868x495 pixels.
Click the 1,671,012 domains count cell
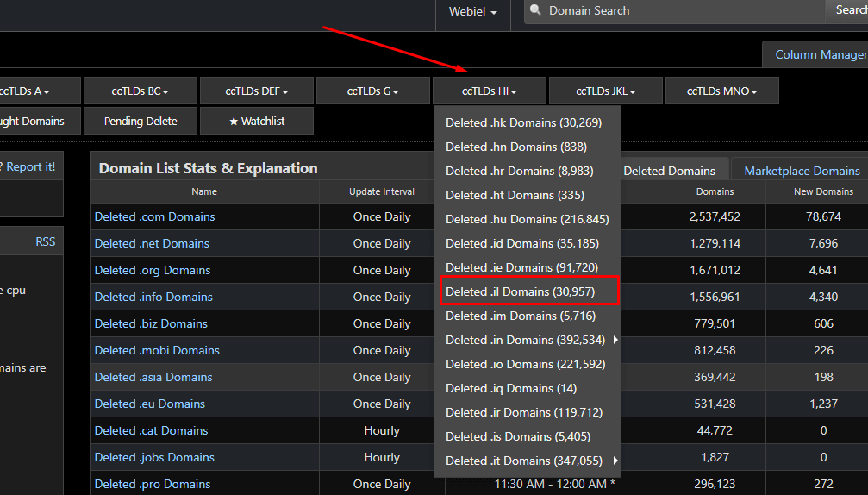click(x=715, y=270)
